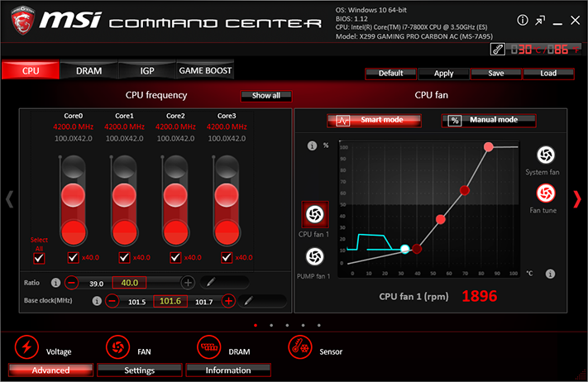Click the Apply button
Image resolution: width=588 pixels, height=382 pixels.
443,74
